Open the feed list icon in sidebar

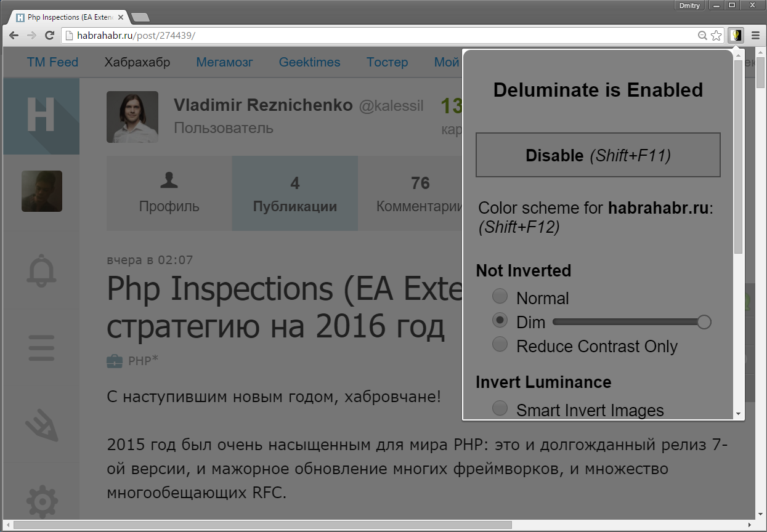tap(41, 348)
